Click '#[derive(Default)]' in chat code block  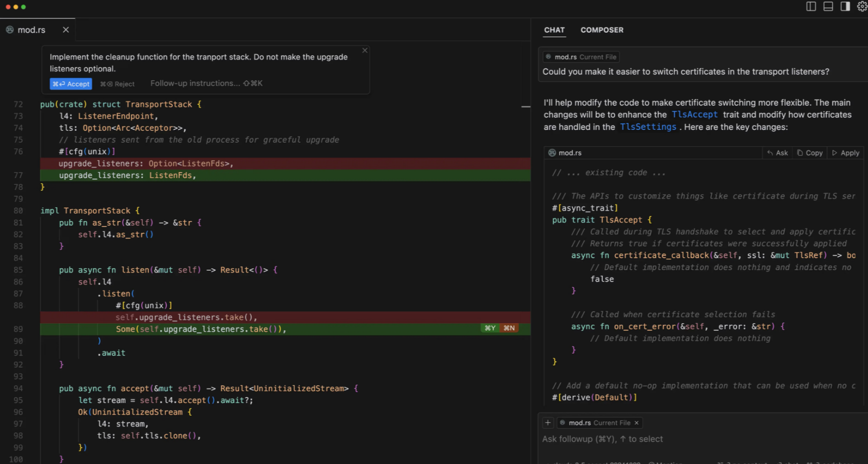[595, 398]
